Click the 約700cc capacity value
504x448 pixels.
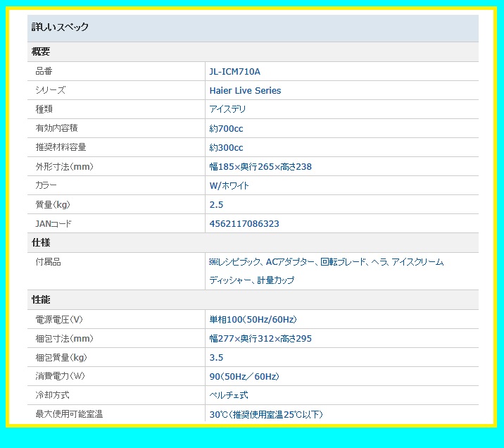(226, 129)
